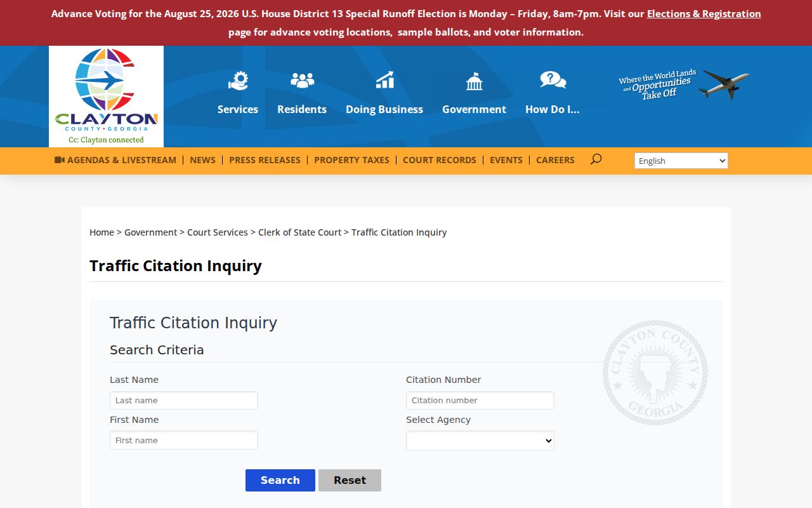The image size is (812, 508).
Task: Focus the First name input field
Action: [x=184, y=440]
